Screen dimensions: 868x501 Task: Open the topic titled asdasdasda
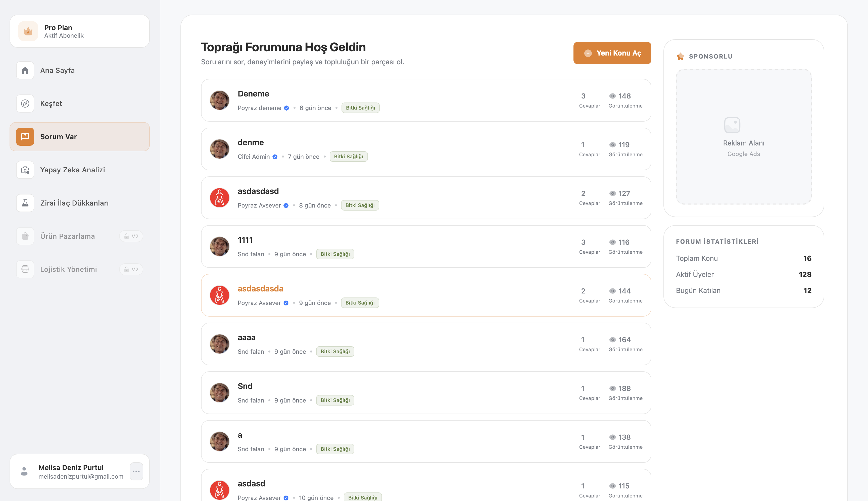coord(260,289)
